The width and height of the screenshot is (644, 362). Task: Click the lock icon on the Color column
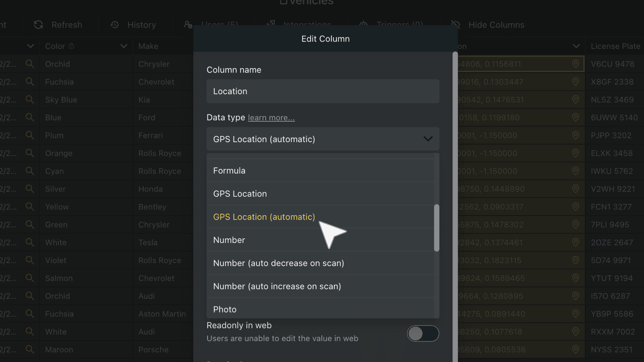coord(72,45)
